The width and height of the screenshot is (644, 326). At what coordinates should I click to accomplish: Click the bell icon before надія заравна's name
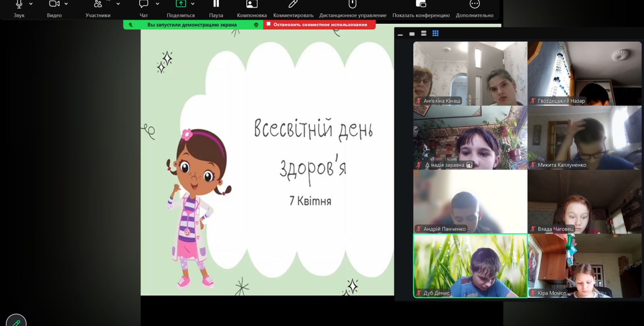pyautogui.click(x=427, y=165)
